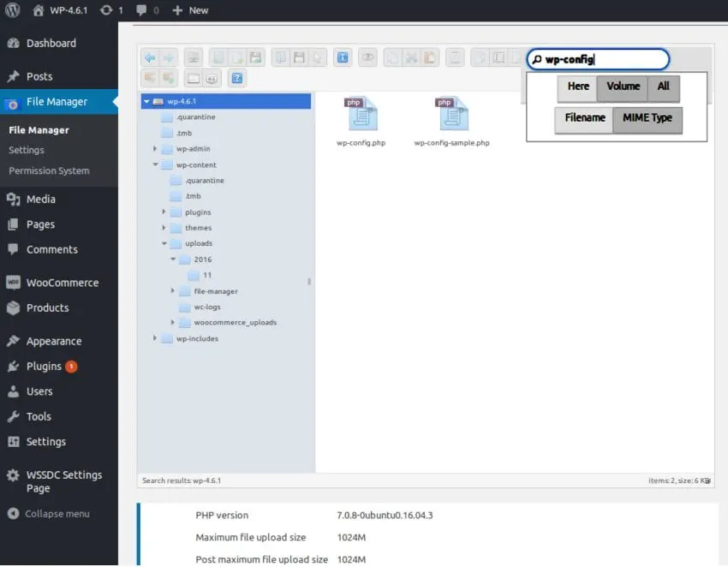Click the comments bubble in admin bar
Screen dimensions: 728x567
(141, 9)
